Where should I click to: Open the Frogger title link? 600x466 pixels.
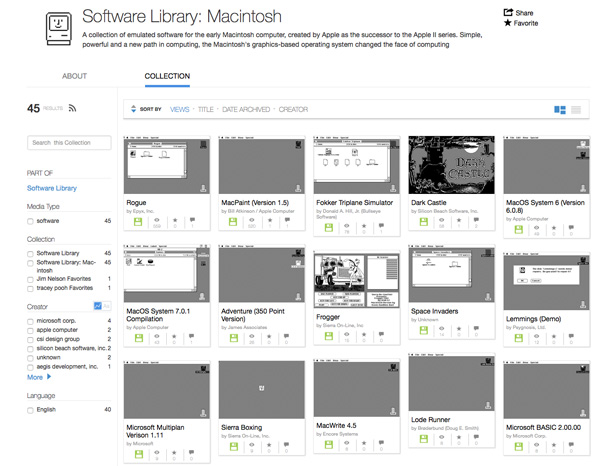tap(328, 317)
